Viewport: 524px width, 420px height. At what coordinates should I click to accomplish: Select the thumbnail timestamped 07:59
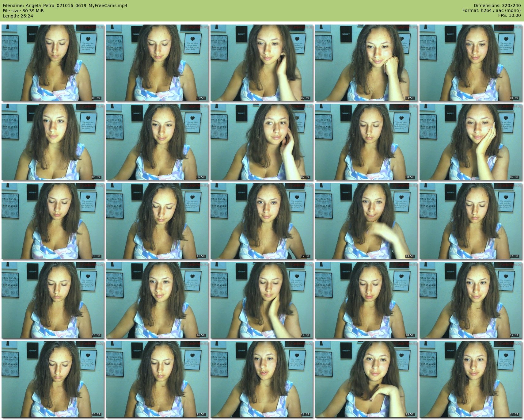[262, 142]
